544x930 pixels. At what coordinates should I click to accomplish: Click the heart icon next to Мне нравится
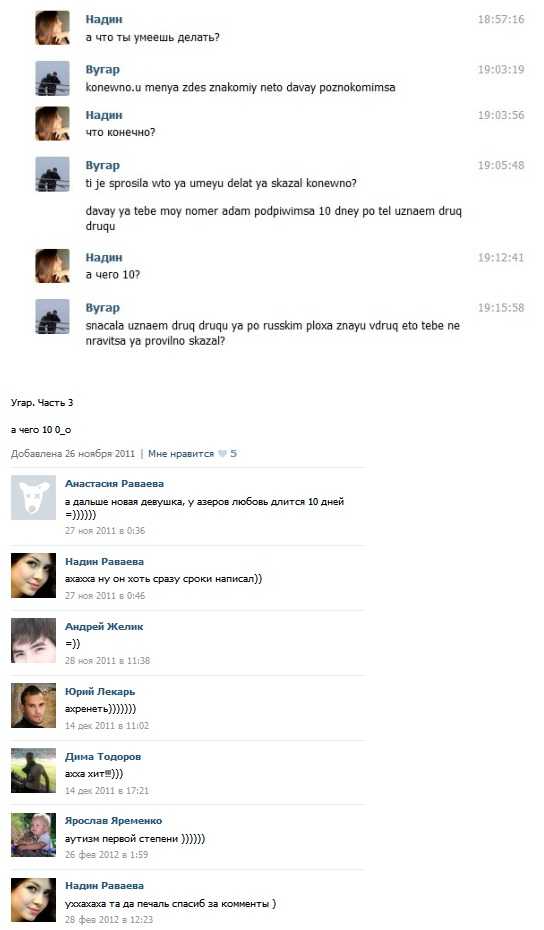point(222,454)
